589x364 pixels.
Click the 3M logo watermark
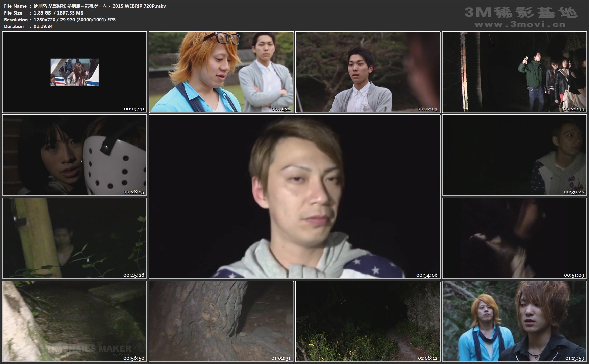521,12
